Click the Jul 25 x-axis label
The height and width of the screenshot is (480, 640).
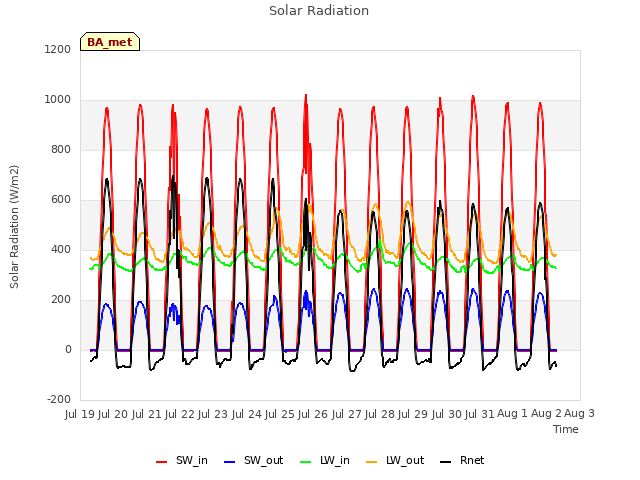280,414
